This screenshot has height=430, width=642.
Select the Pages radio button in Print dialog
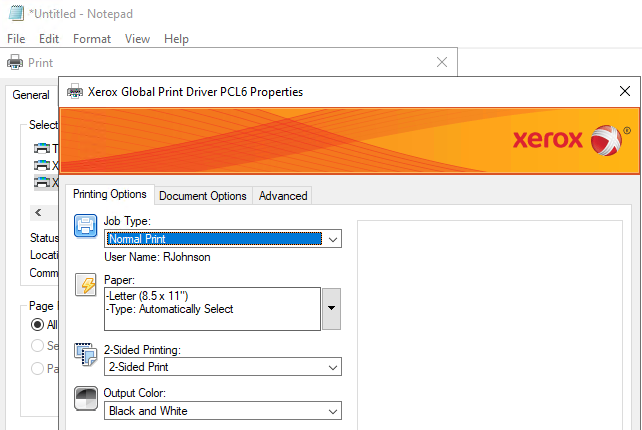pos(37,369)
